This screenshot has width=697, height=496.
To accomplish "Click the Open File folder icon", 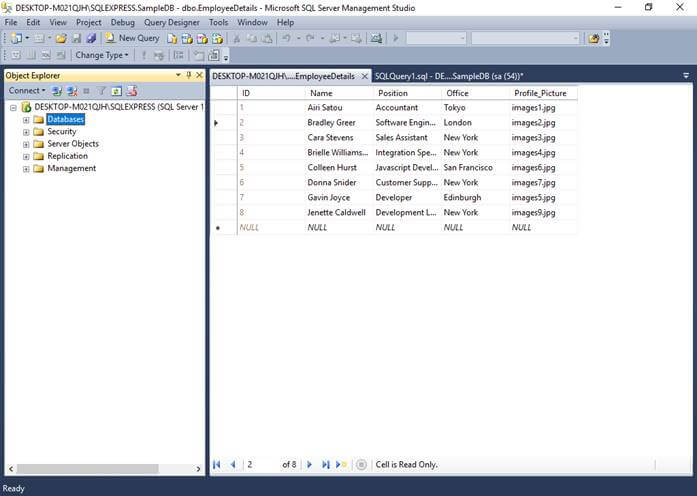I will [x=61, y=39].
